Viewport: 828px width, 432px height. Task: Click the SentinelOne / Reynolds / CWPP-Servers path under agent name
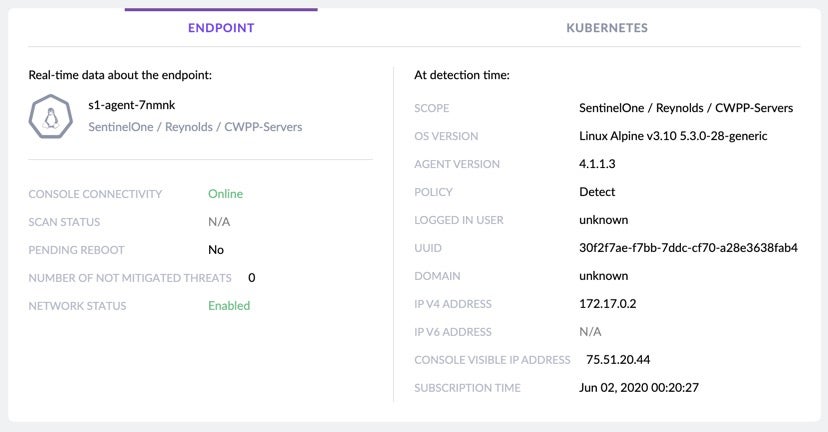(x=195, y=127)
